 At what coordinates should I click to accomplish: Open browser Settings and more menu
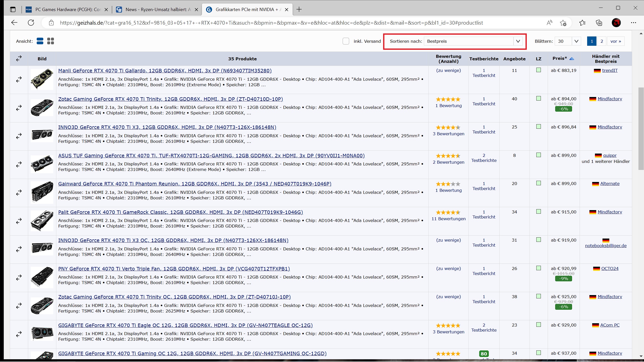click(x=633, y=23)
